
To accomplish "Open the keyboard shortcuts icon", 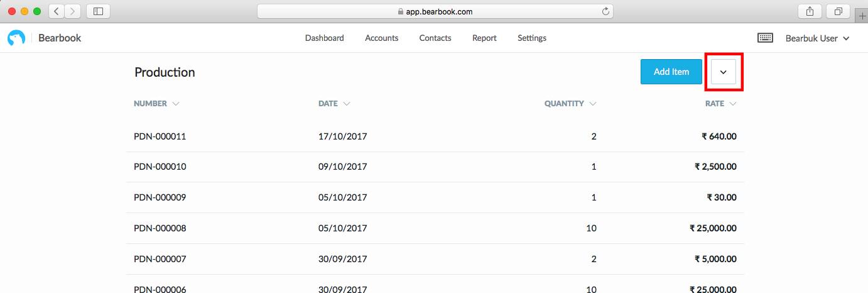I will (765, 38).
